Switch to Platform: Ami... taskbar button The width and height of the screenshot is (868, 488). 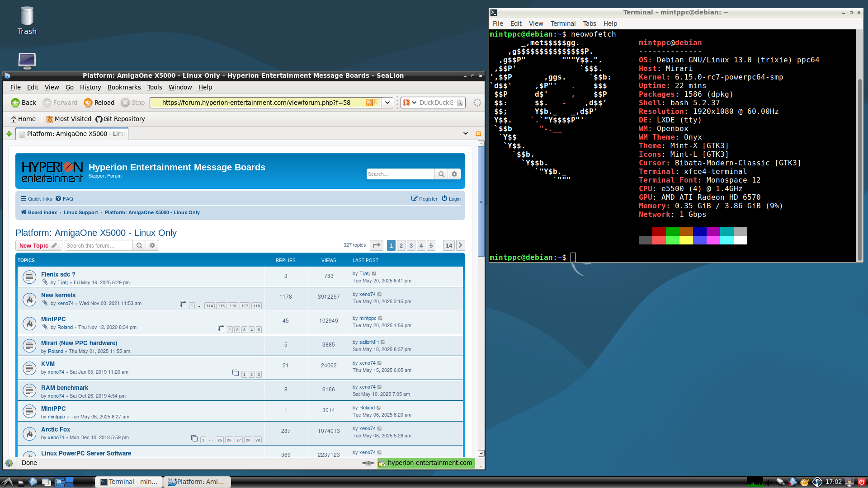[x=197, y=482]
